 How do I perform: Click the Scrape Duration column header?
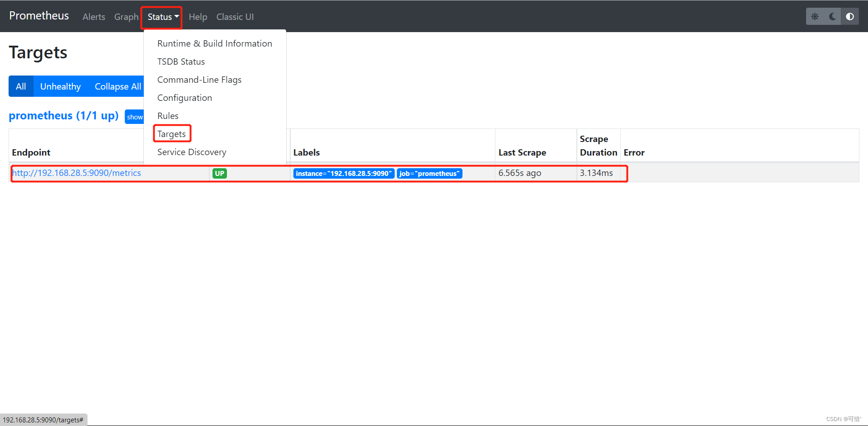(x=599, y=146)
